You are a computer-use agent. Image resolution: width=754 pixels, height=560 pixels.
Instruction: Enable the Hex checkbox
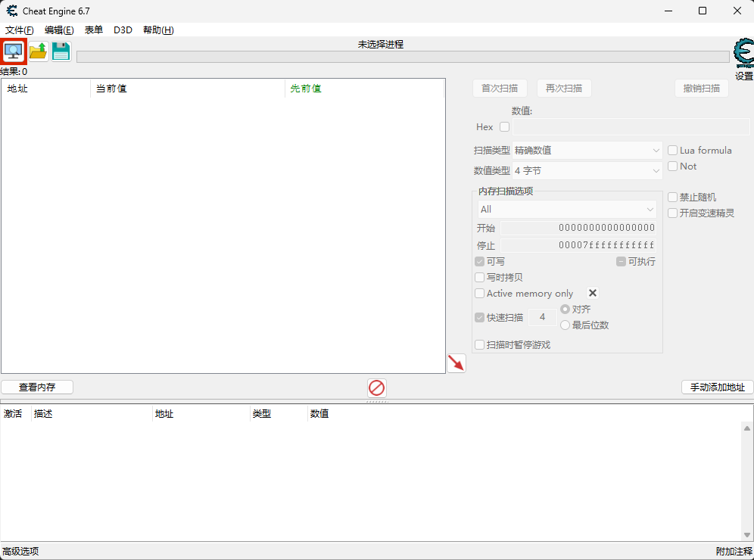(x=505, y=127)
